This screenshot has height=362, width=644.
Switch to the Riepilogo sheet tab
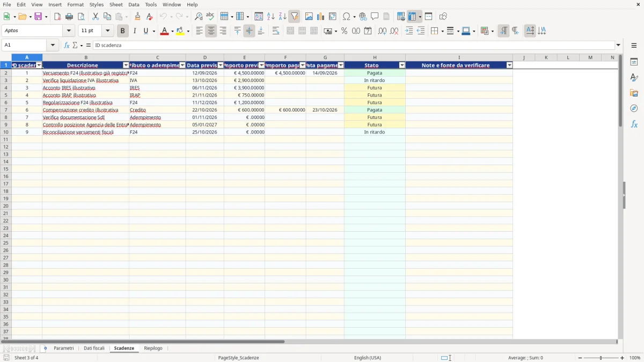pos(153,349)
